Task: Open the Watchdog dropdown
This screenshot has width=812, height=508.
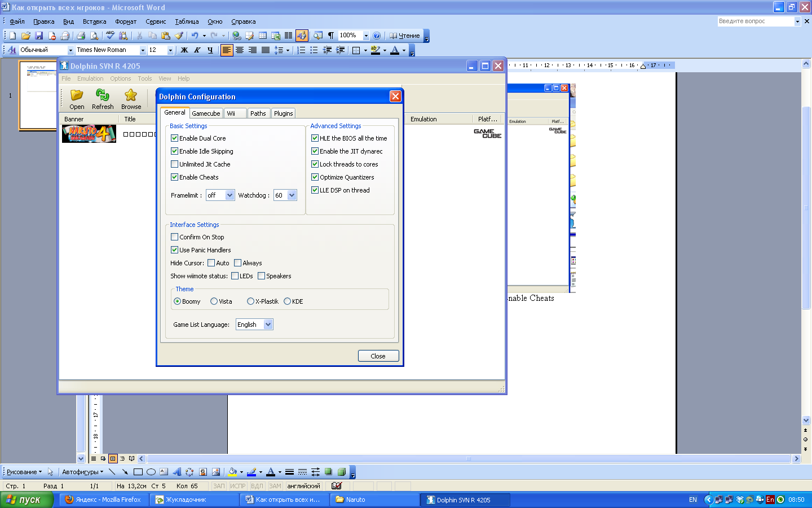Action: tap(292, 195)
